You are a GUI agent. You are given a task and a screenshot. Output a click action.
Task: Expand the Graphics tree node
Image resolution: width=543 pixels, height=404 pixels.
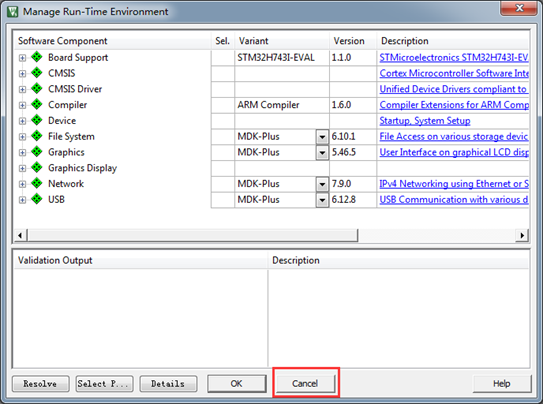(23, 153)
